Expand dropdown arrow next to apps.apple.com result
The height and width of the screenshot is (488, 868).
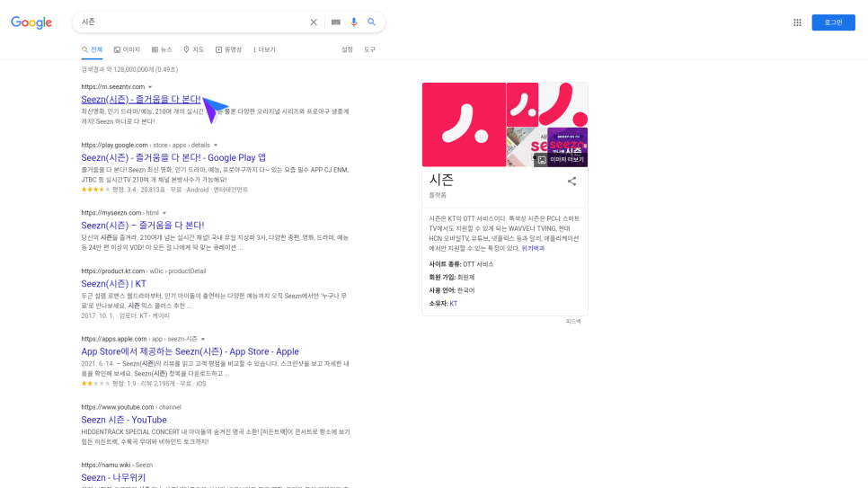coord(202,339)
